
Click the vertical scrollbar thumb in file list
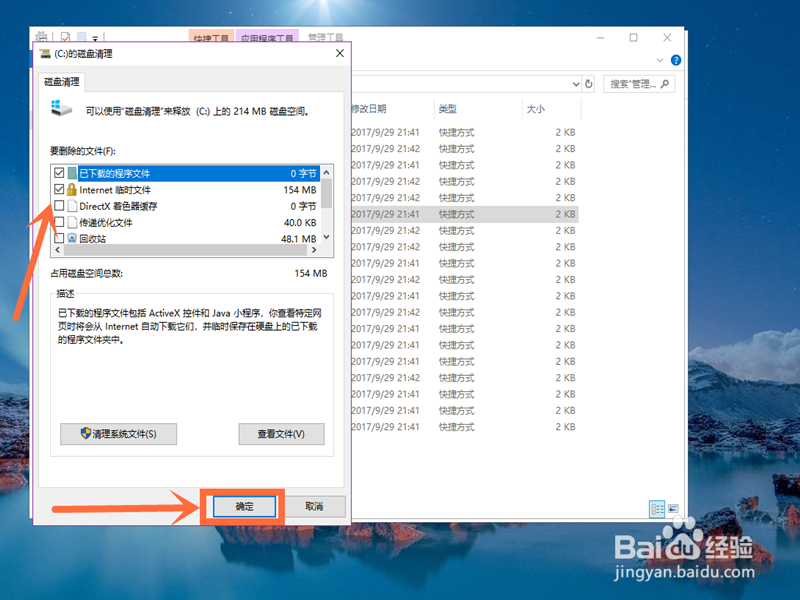tap(327, 193)
